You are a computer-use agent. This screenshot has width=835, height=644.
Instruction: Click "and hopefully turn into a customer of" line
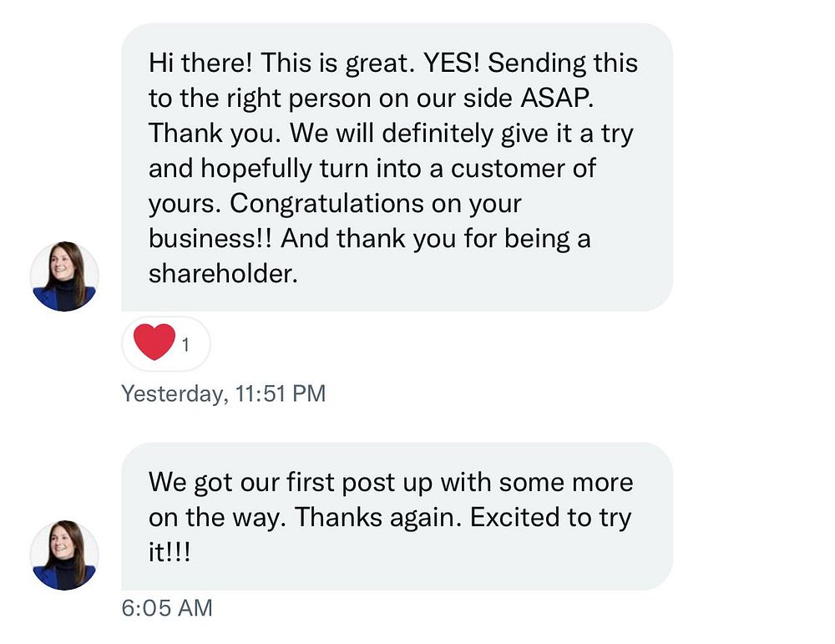click(x=372, y=169)
